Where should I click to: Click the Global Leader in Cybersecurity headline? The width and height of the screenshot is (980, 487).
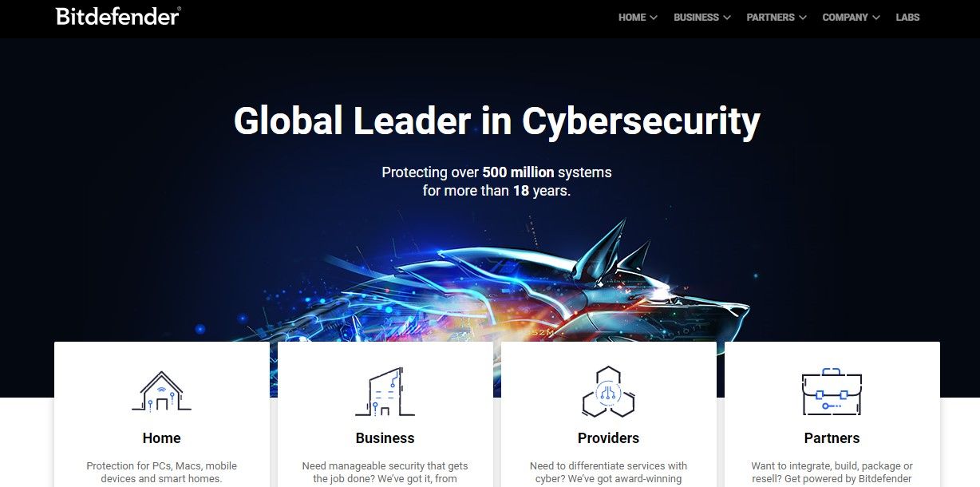[496, 121]
